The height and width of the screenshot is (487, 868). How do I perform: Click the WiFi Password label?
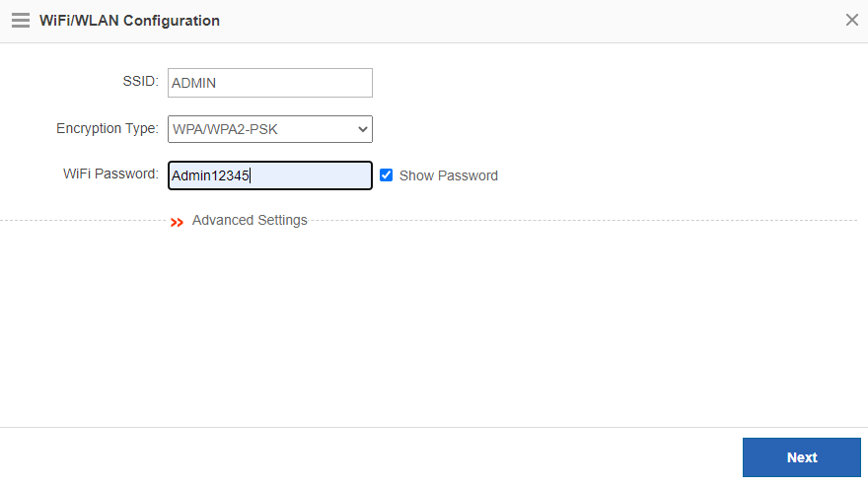(110, 174)
